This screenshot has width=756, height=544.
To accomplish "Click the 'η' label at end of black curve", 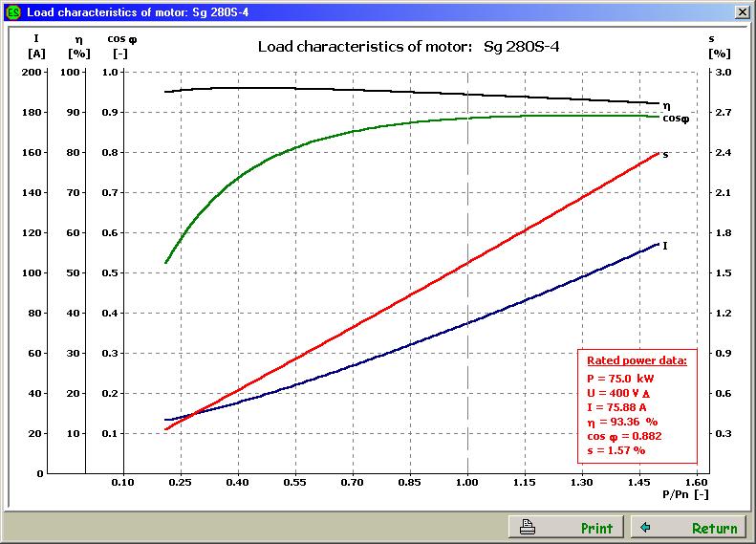I will tap(666, 105).
